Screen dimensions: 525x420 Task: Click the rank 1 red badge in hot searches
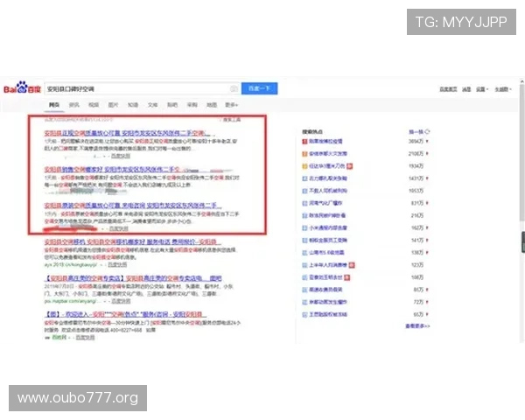tap(304, 142)
